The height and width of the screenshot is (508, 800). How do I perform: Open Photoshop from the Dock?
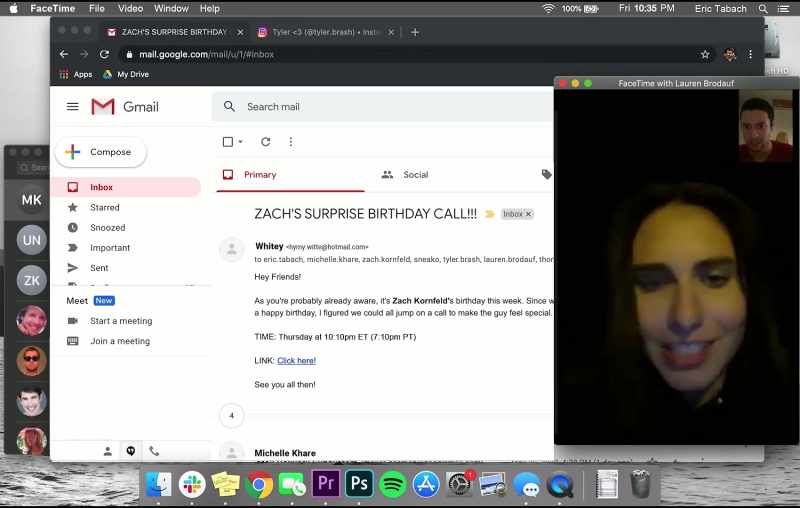pos(359,482)
